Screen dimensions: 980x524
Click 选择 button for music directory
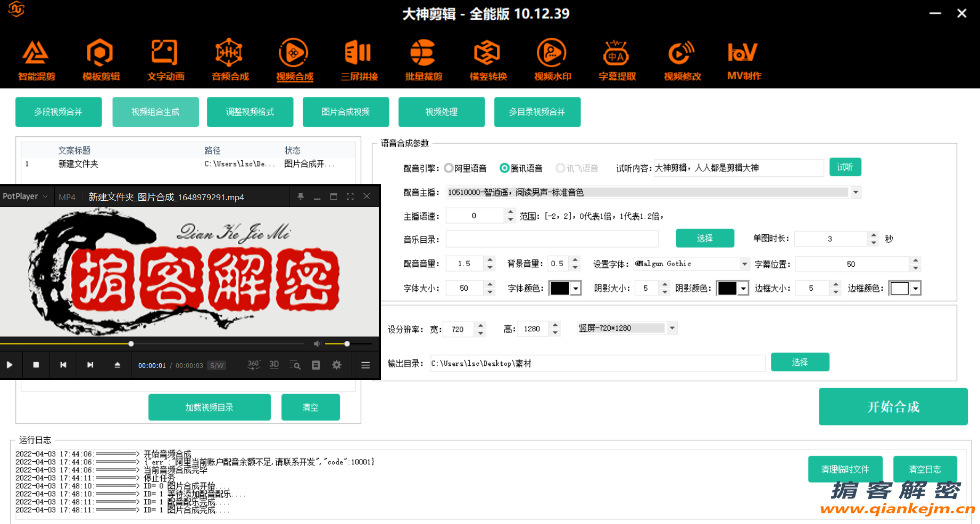point(705,238)
